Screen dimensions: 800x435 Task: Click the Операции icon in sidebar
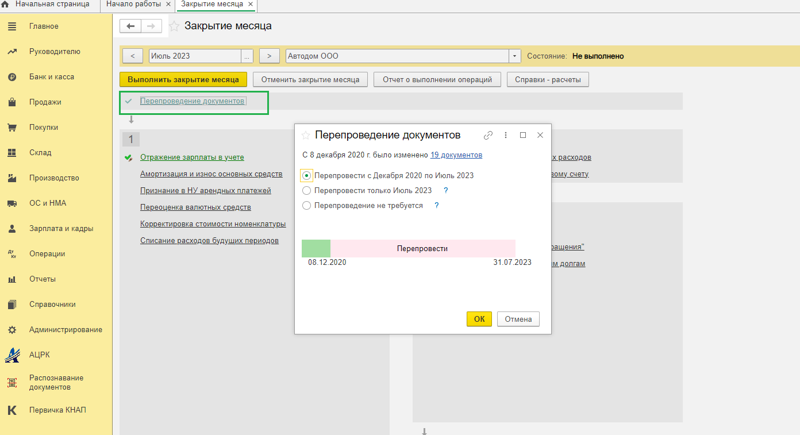(x=12, y=253)
